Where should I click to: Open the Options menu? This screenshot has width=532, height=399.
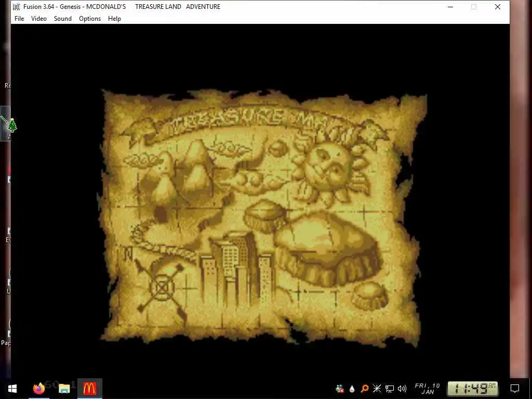point(90,19)
